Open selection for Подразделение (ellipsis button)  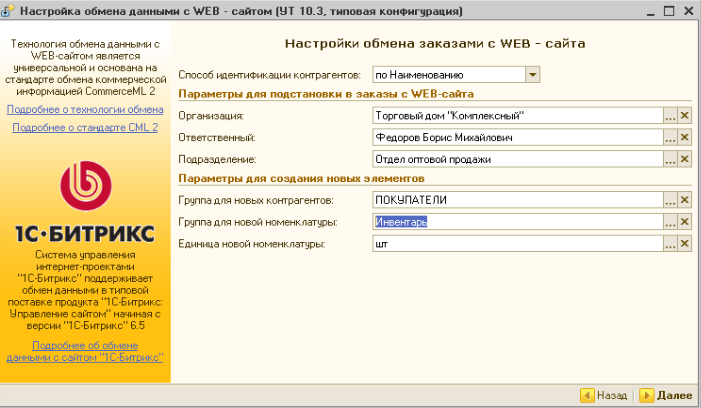pyautogui.click(x=670, y=158)
